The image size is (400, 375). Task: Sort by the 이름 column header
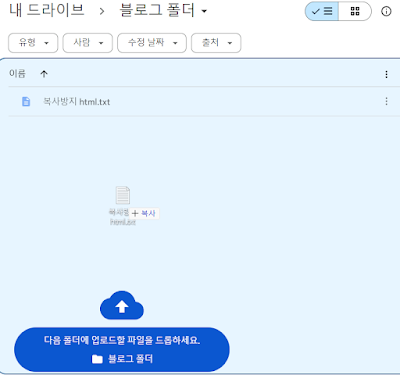pos(17,73)
